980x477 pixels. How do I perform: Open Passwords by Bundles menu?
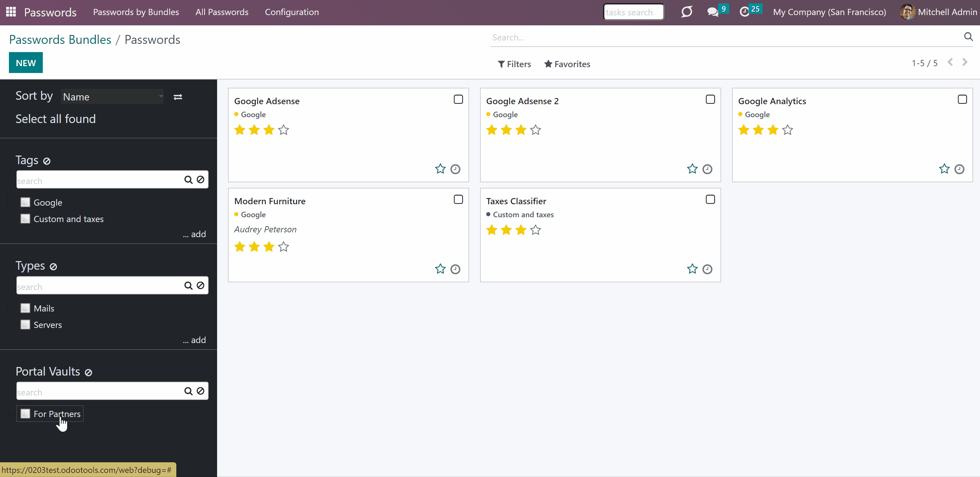pos(136,12)
